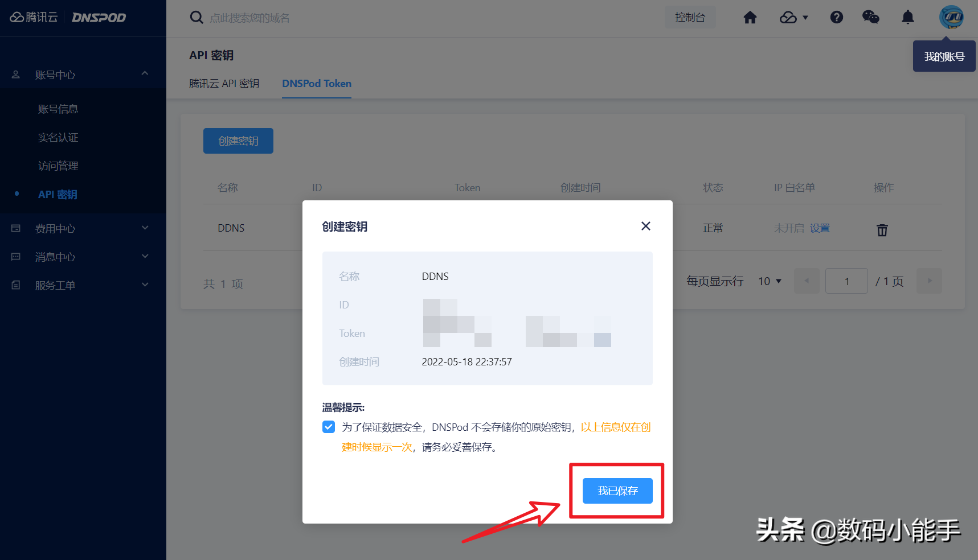The height and width of the screenshot is (560, 978).
Task: Open the notifications bell icon
Action: [x=907, y=18]
